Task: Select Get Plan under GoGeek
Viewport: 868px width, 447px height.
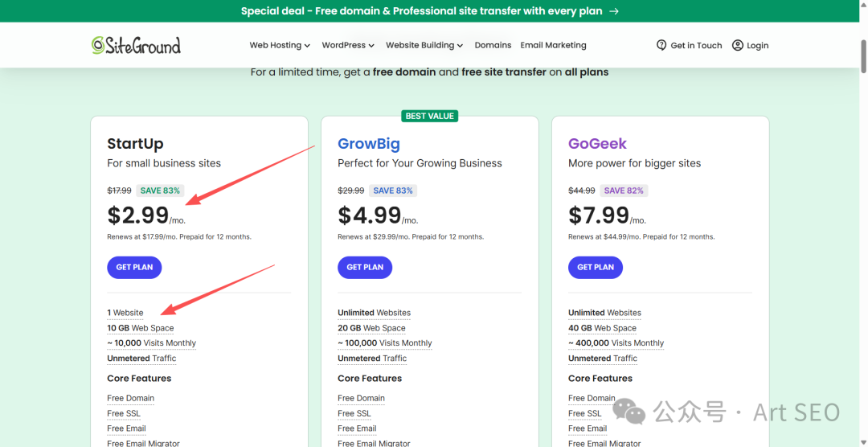Action: coord(596,267)
